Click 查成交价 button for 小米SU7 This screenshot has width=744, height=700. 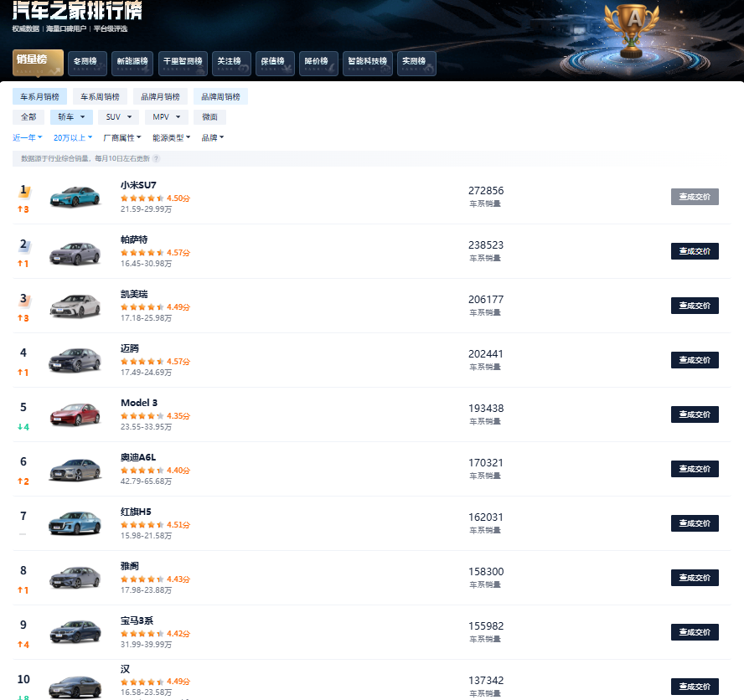click(x=695, y=196)
